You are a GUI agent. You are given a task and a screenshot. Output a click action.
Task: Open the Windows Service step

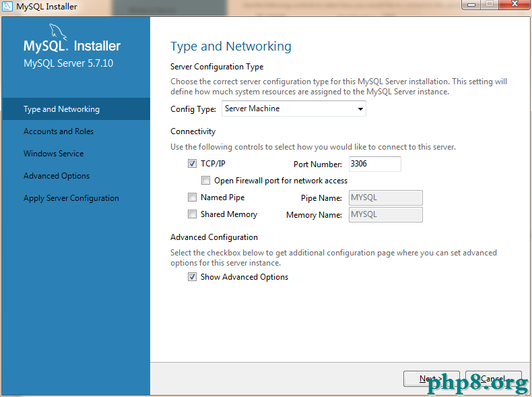pos(53,154)
